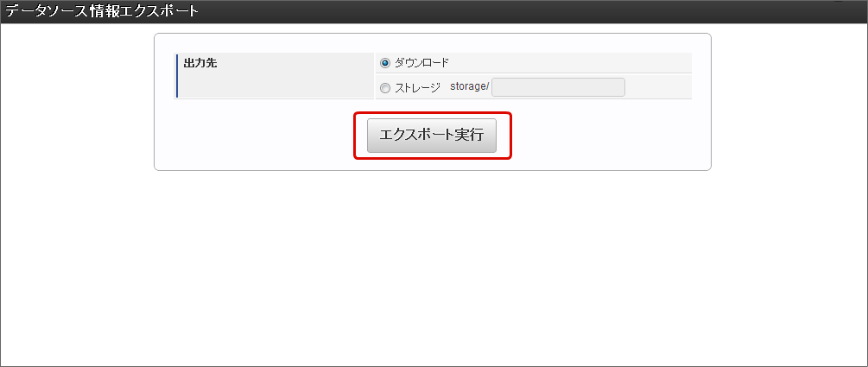
Task: Click the ダウンロード option label
Action: click(421, 63)
